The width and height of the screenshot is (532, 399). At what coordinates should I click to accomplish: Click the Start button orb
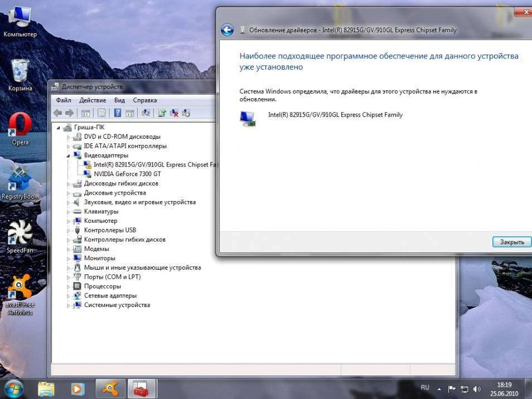pyautogui.click(x=13, y=388)
